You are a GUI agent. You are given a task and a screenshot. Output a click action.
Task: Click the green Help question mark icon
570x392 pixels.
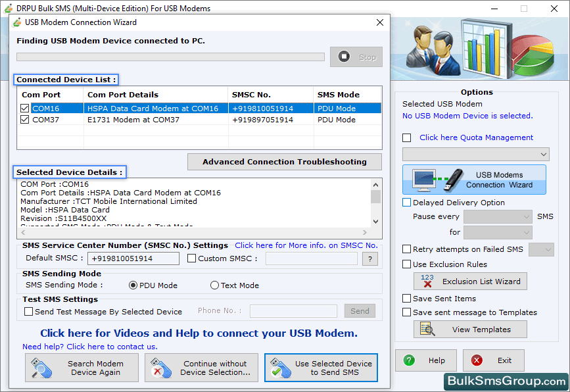coord(409,360)
